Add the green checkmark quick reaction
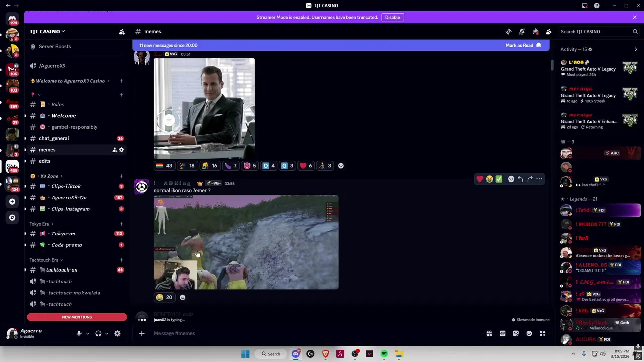Viewport: 644px width, 362px height. click(499, 179)
